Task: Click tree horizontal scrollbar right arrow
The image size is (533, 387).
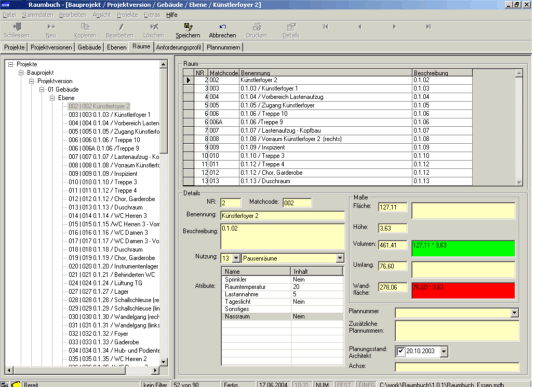Action: 155,370
